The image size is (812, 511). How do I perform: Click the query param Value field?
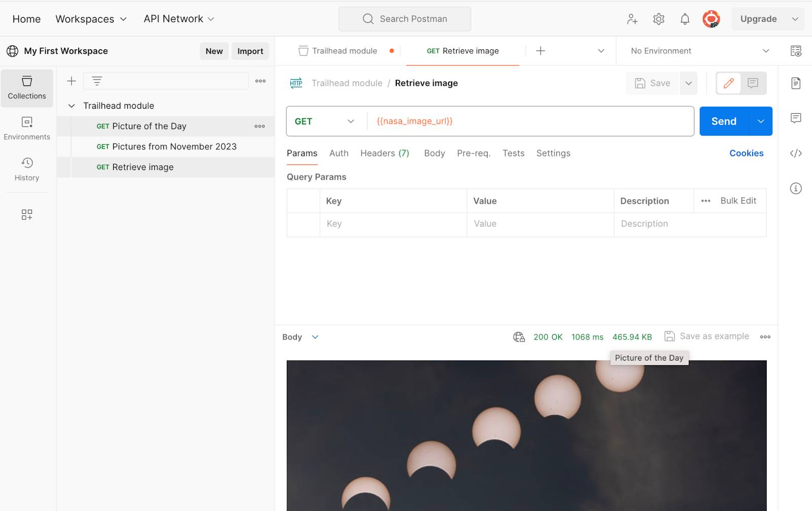click(540, 224)
